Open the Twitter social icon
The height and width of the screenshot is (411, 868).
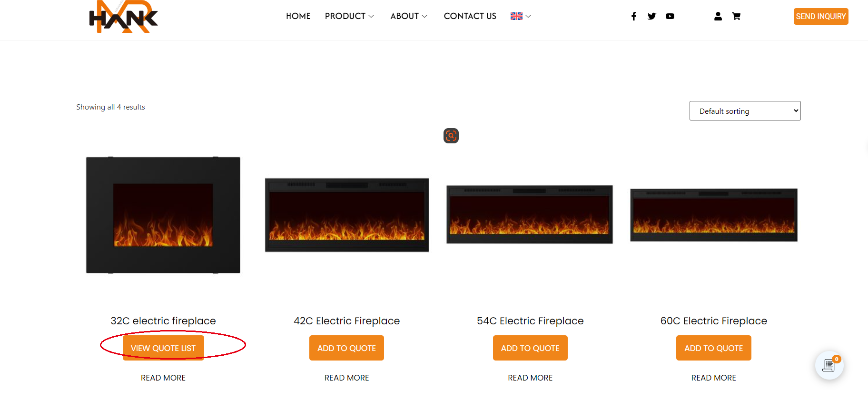click(x=651, y=16)
